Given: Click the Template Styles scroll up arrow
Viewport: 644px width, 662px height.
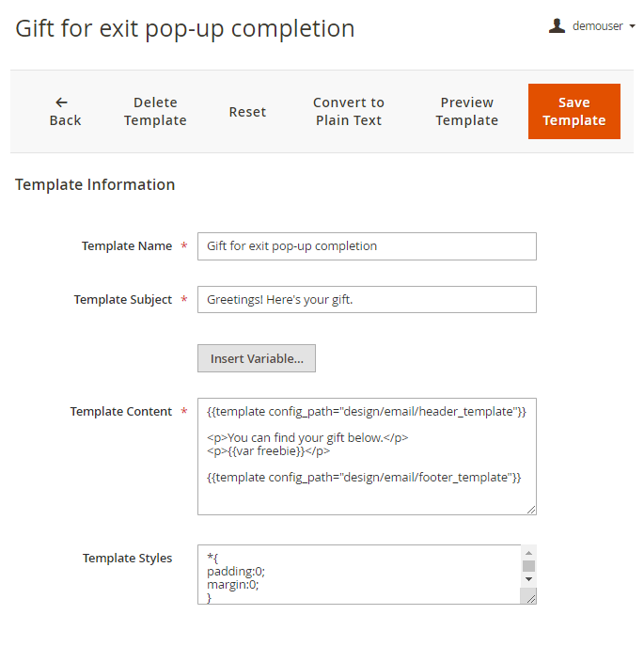Looking at the screenshot, I should [x=528, y=553].
